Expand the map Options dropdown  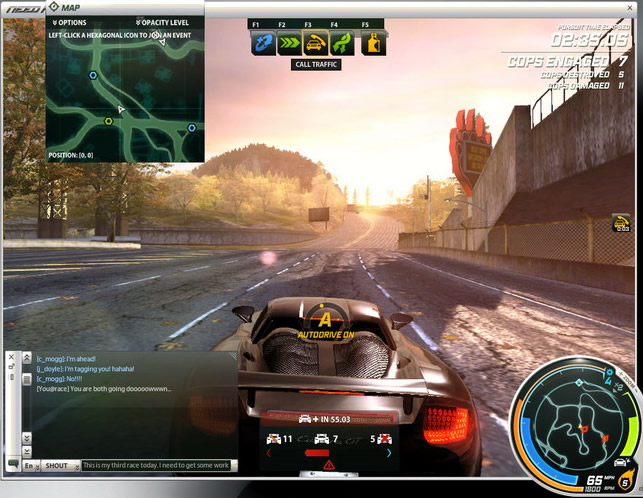[68, 22]
